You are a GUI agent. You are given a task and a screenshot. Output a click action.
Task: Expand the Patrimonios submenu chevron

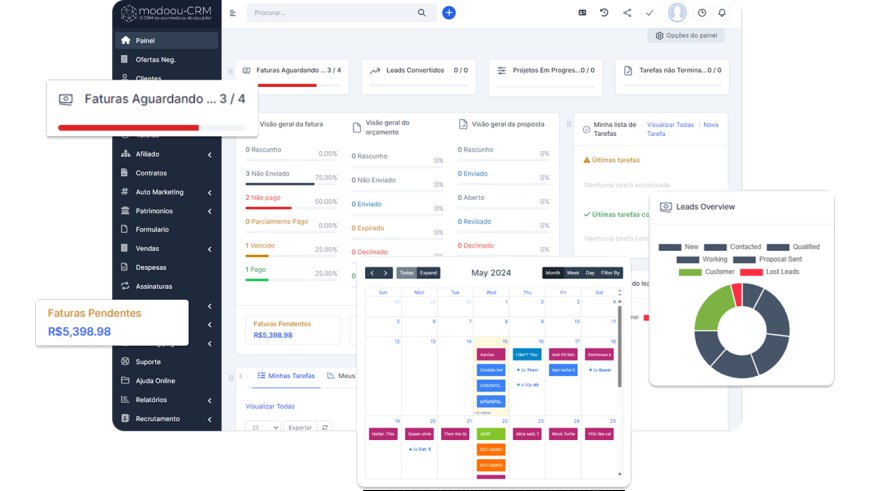pyautogui.click(x=210, y=211)
